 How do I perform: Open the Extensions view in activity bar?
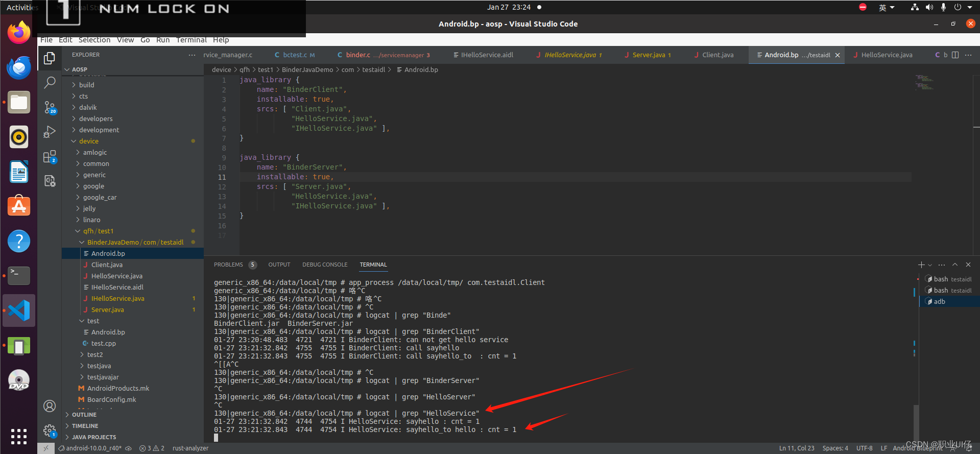pyautogui.click(x=50, y=157)
